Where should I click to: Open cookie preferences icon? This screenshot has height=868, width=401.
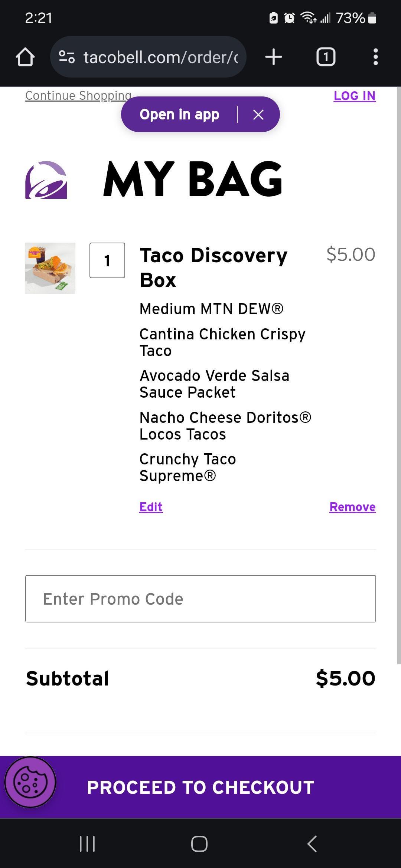(x=30, y=782)
